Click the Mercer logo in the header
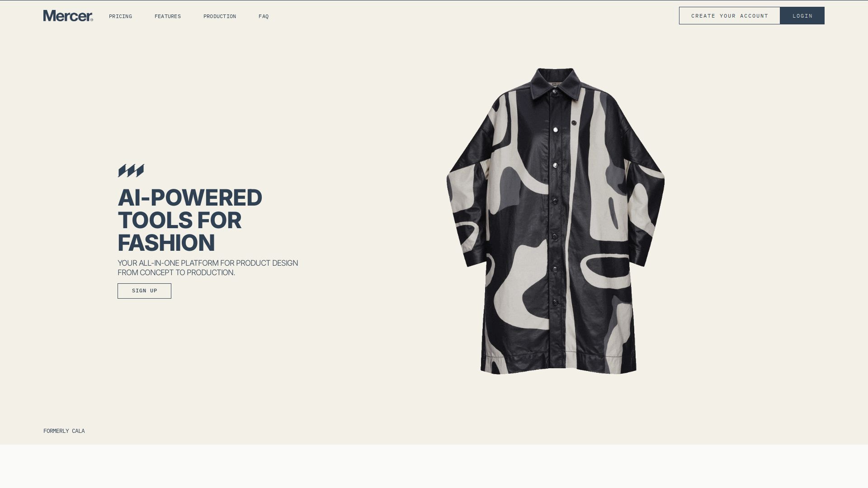 click(68, 16)
